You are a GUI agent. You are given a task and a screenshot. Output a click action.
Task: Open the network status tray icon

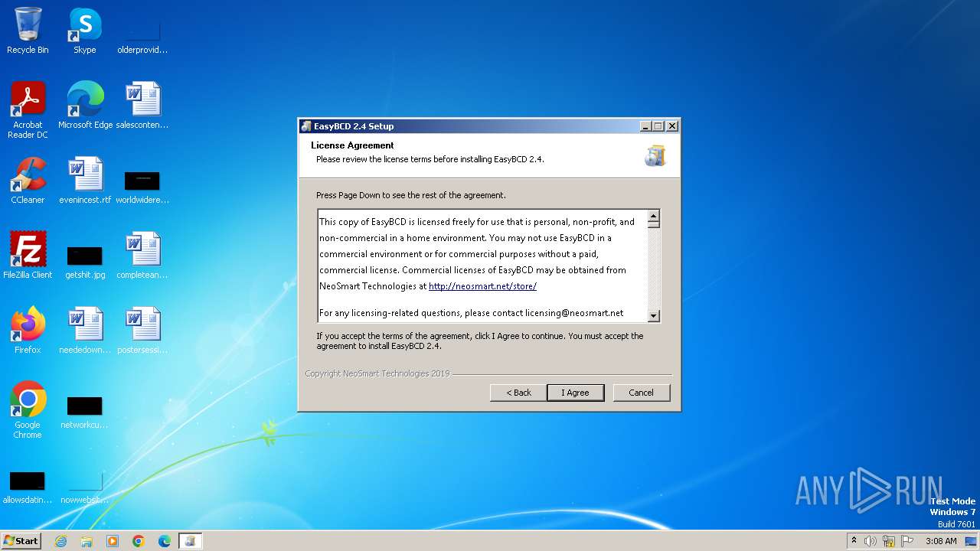[x=889, y=541]
